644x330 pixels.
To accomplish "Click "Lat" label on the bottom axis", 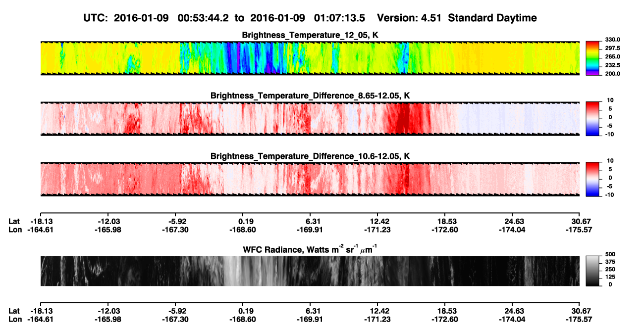I will coord(15,311).
